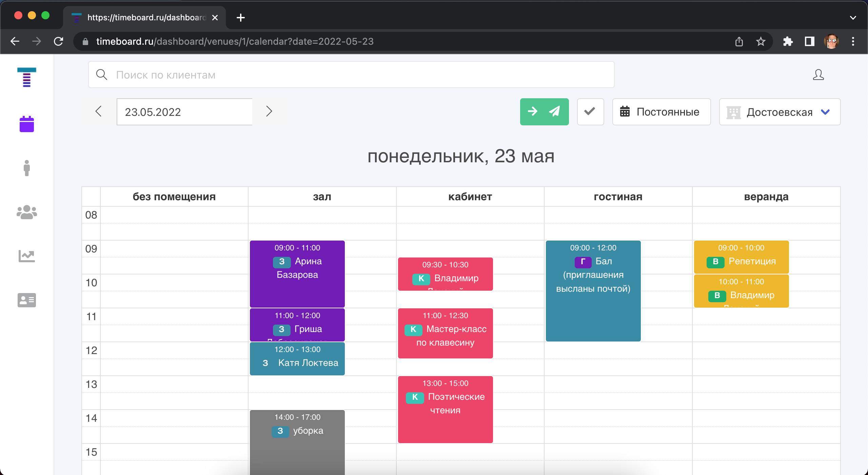This screenshot has height=475, width=868.
Task: Open the statistics chart sidebar icon
Action: [27, 256]
